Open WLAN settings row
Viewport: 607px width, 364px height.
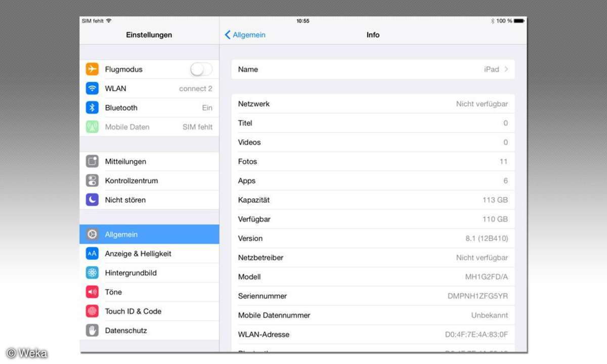click(x=149, y=88)
